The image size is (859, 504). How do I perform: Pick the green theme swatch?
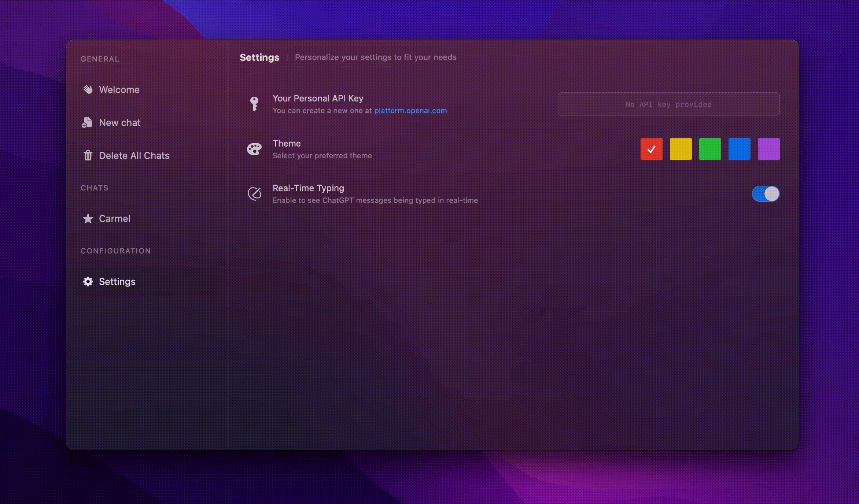coord(710,149)
